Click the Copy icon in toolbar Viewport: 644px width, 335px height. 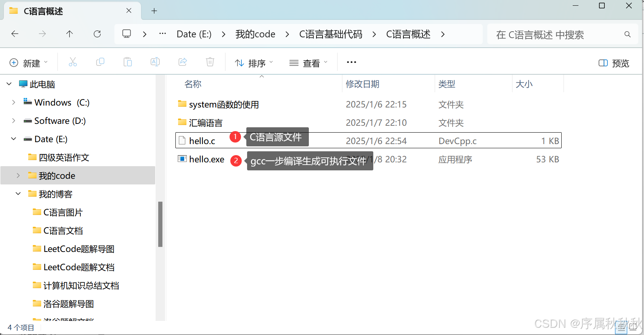[x=100, y=62]
